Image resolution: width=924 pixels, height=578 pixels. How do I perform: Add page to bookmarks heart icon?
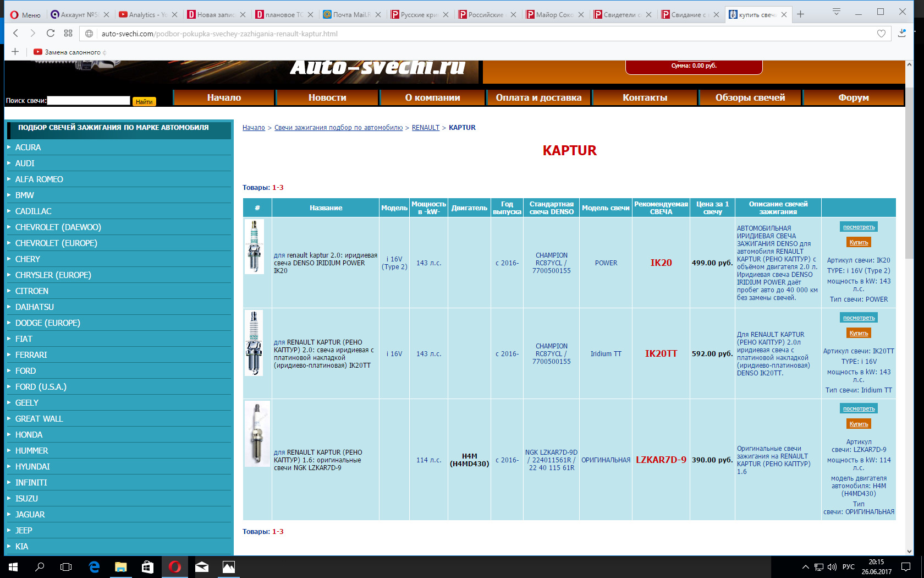point(881,34)
